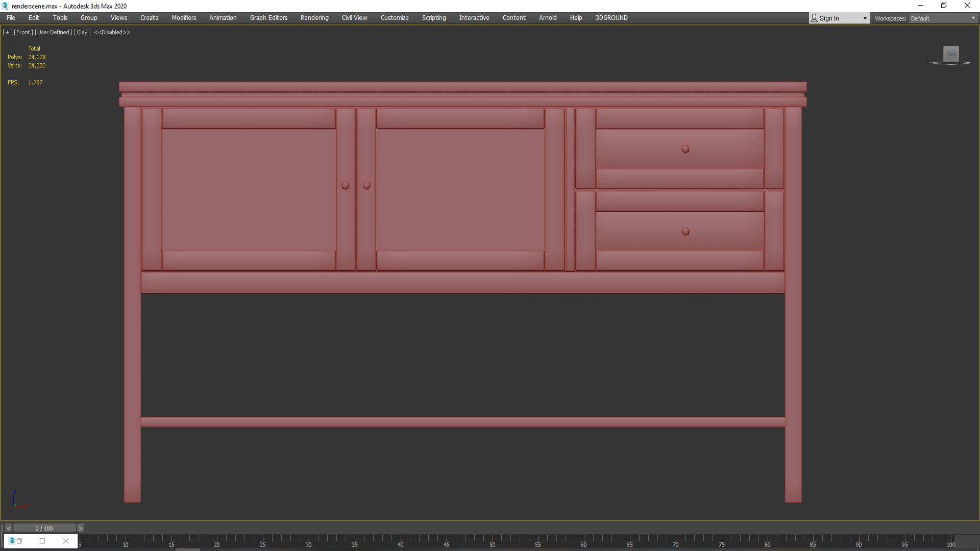This screenshot has width=980, height=551.
Task: Click the ViewCube FRONT face
Action: tap(951, 54)
